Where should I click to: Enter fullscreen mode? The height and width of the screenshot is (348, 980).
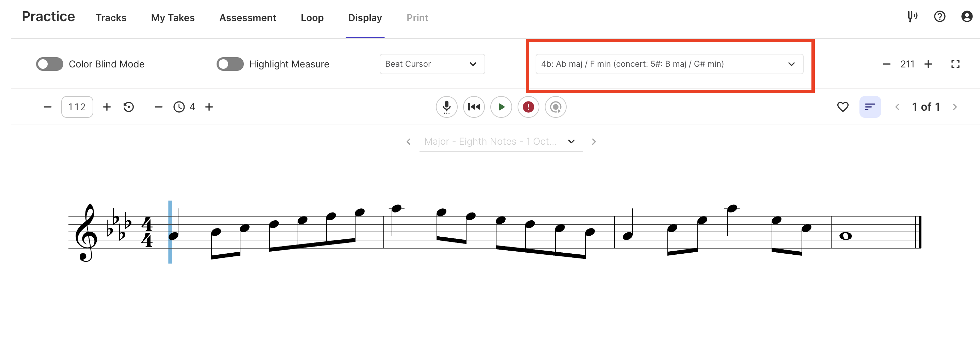[955, 64]
